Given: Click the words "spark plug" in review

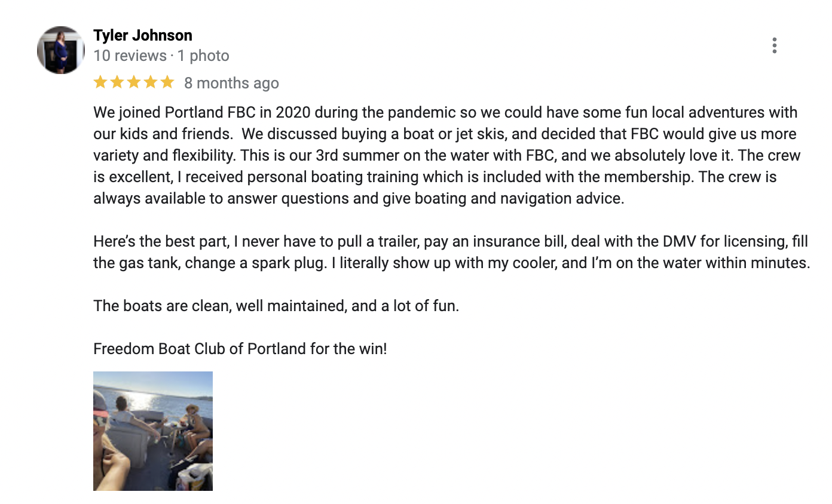Looking at the screenshot, I should point(284,263).
